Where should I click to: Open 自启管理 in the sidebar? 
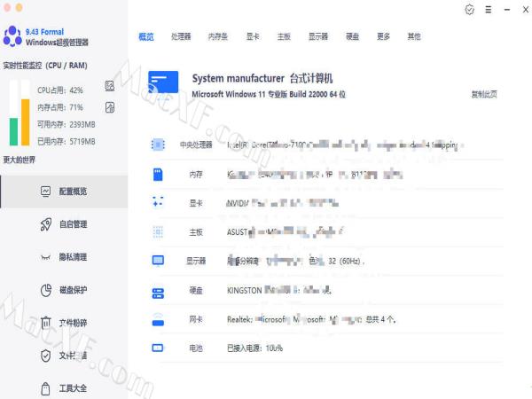pos(64,224)
